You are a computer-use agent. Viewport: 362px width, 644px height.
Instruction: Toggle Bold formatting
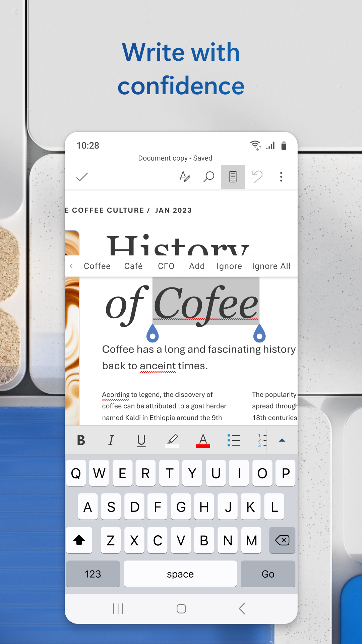[81, 440]
